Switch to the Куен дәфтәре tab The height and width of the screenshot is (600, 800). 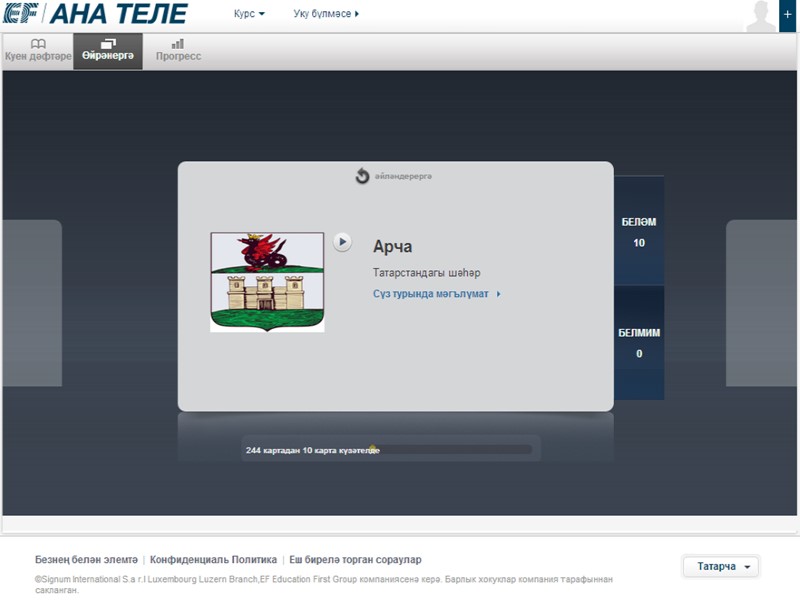click(x=38, y=51)
